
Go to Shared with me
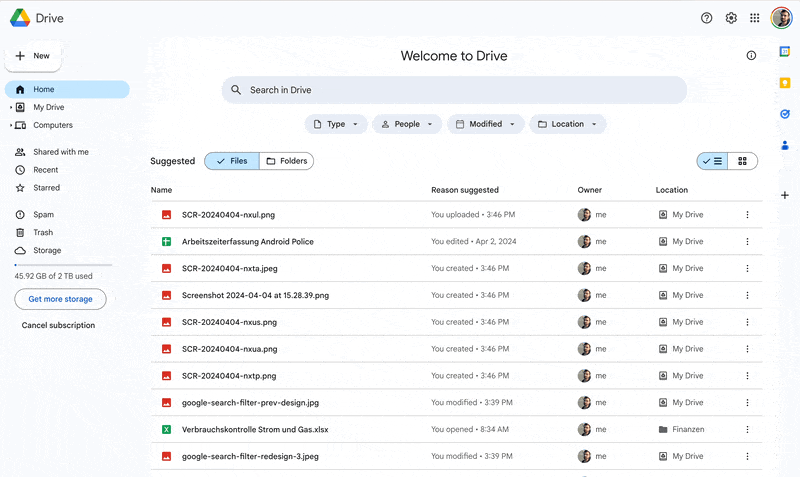coord(60,152)
